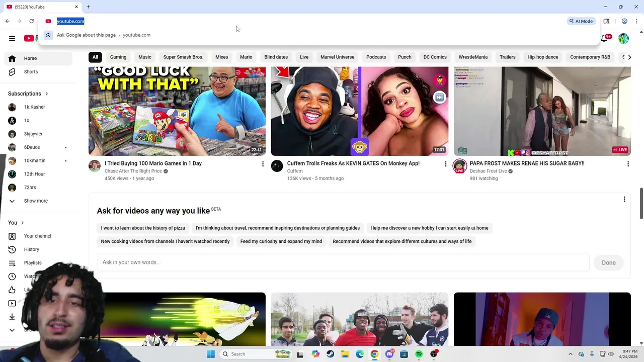This screenshot has height=362, width=644.
Task: Show hidden system tray icons
Action: point(571,354)
